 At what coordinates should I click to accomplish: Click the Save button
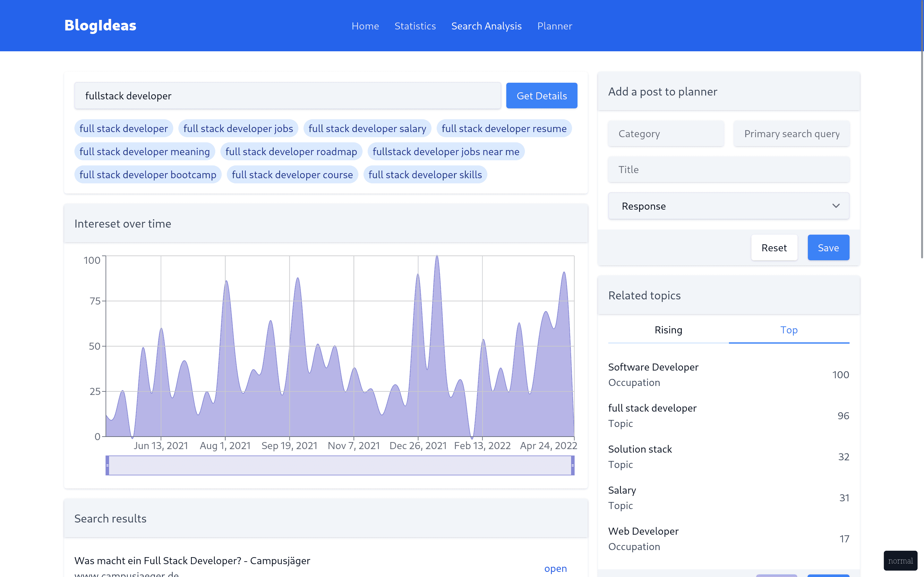(828, 248)
